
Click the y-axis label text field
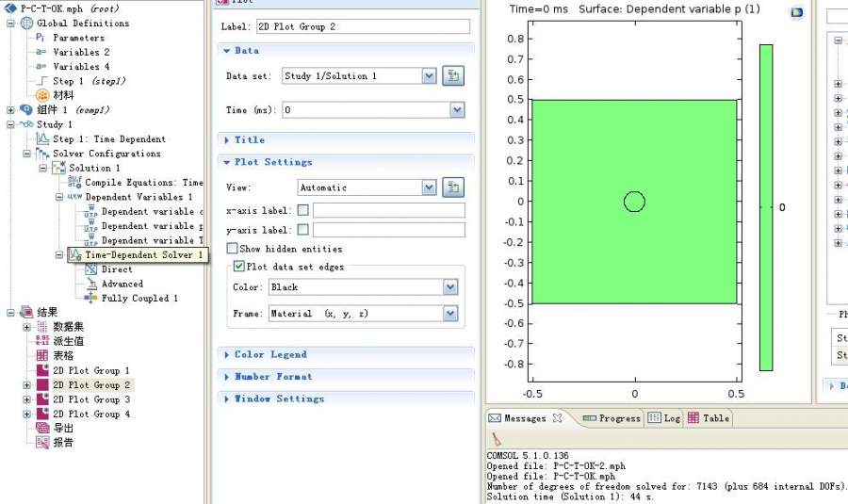tap(388, 230)
